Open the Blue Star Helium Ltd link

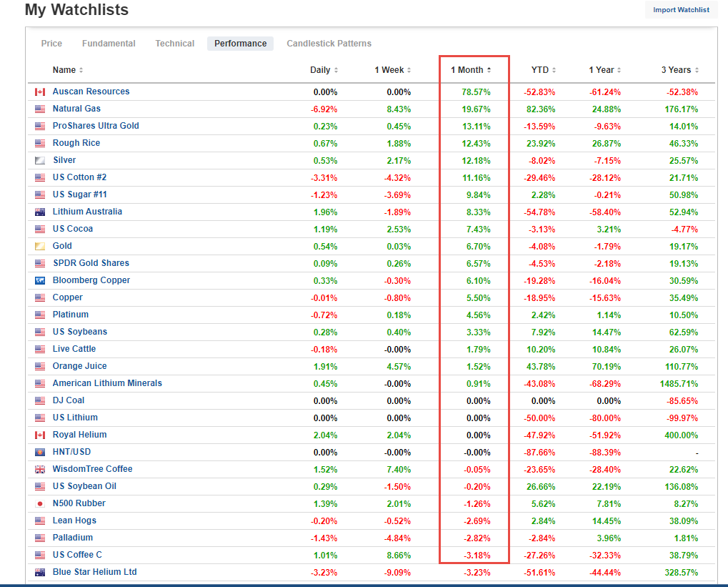click(95, 573)
